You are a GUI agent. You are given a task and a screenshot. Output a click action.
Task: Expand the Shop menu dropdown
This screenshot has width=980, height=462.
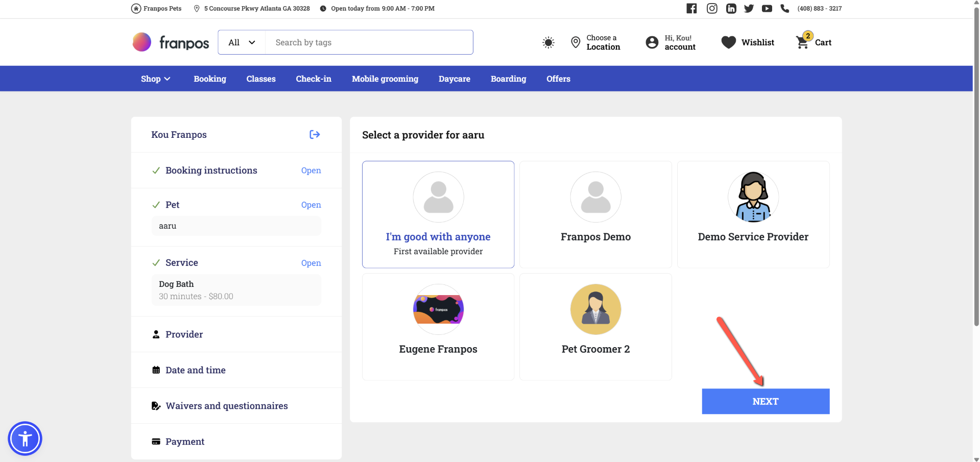click(156, 79)
